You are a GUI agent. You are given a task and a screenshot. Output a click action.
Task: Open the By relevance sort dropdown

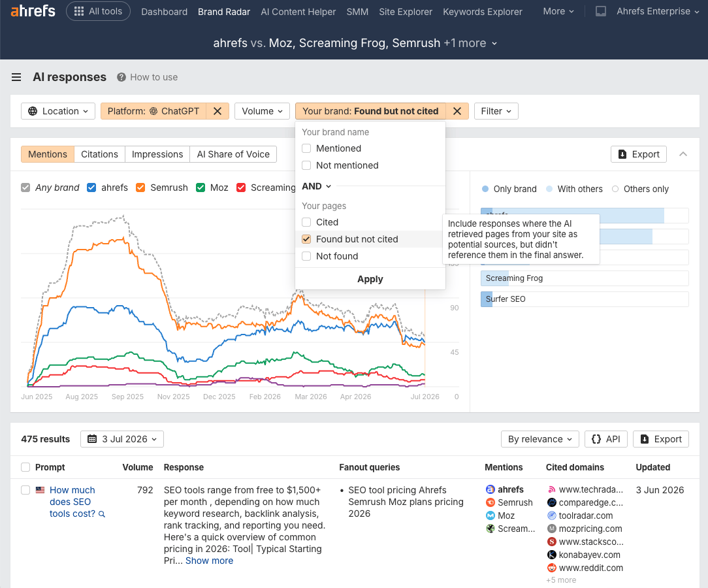[x=539, y=440]
